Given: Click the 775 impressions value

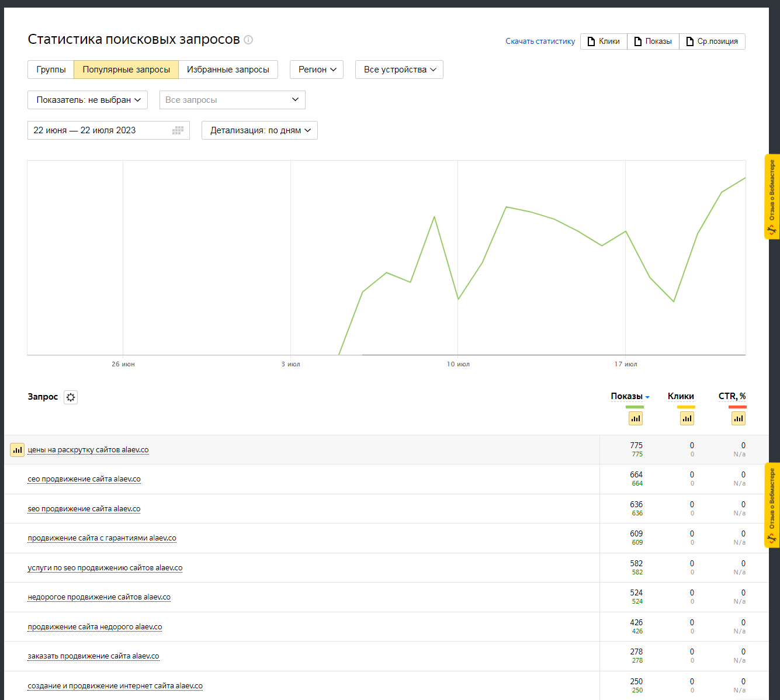Looking at the screenshot, I should click(x=636, y=445).
